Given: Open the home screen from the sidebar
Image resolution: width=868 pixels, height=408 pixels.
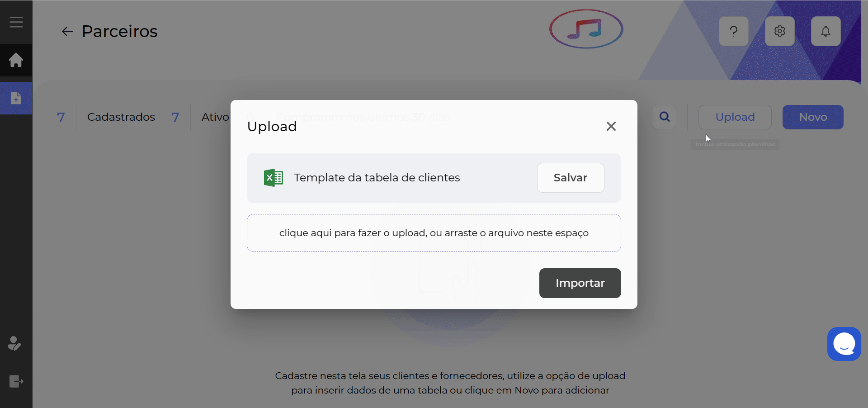Looking at the screenshot, I should (x=16, y=60).
